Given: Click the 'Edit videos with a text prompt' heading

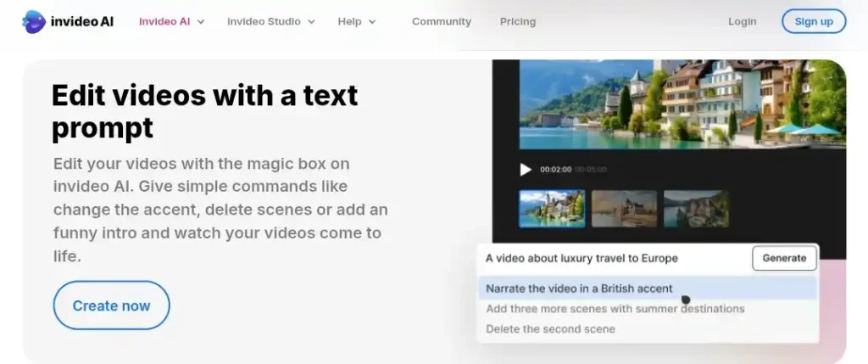Looking at the screenshot, I should (205, 111).
